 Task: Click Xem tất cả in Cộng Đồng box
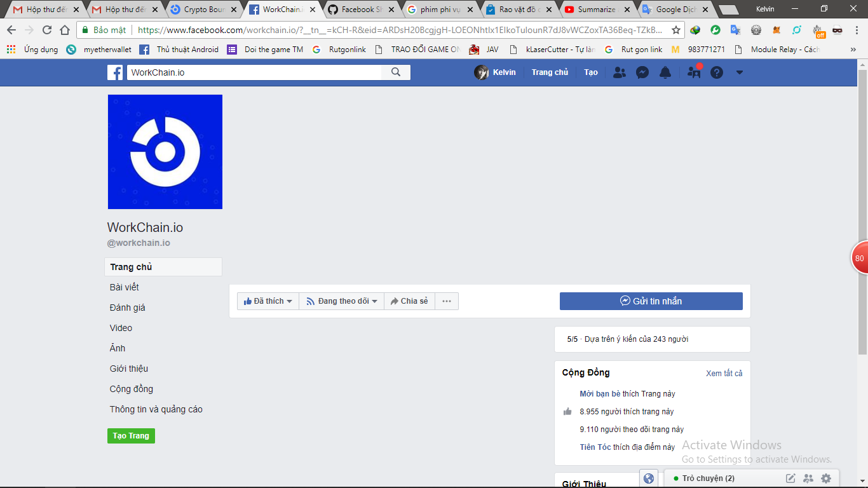click(724, 373)
